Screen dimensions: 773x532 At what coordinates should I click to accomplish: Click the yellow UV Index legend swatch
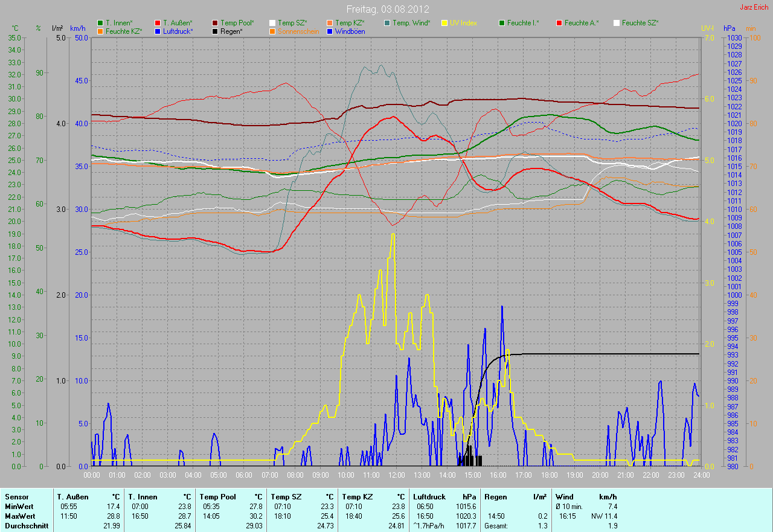pyautogui.click(x=444, y=23)
